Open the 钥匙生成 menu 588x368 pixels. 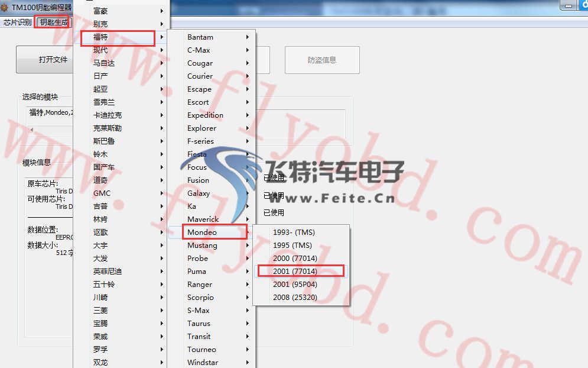(54, 22)
